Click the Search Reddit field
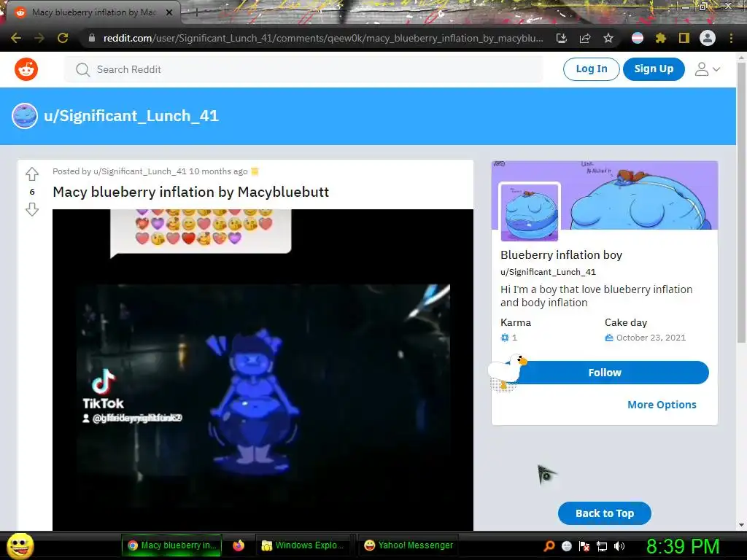Screen dimensions: 747x560 point(303,69)
